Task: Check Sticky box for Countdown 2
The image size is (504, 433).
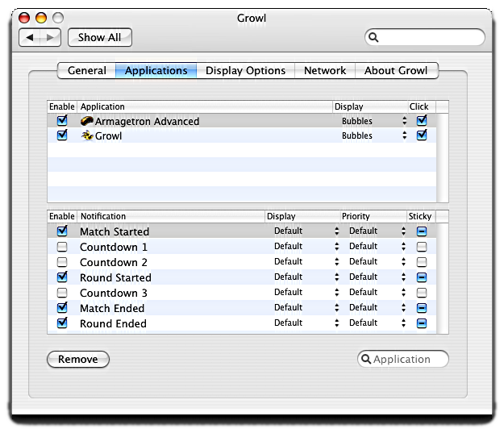Action: [x=422, y=262]
